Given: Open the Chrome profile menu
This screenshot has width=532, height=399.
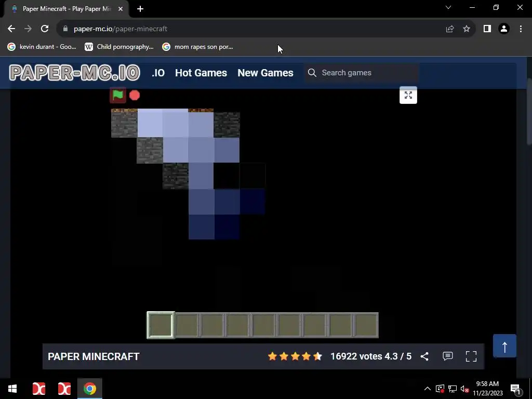Looking at the screenshot, I should pyautogui.click(x=504, y=29).
